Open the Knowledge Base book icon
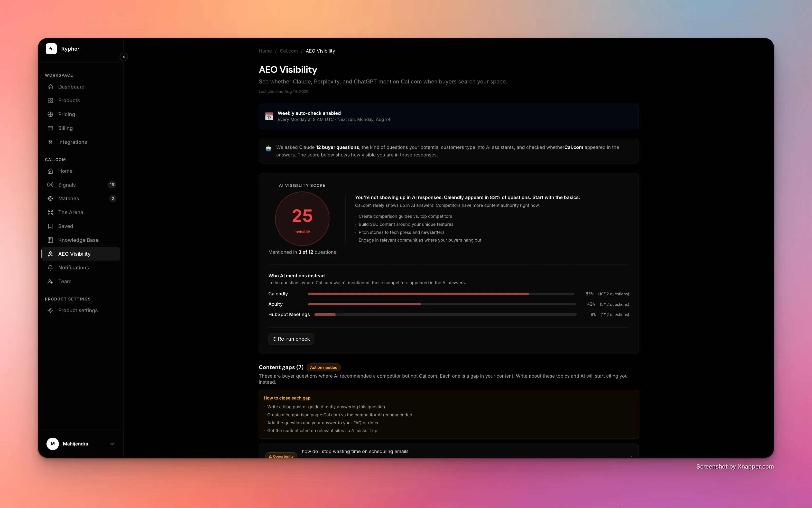812x508 pixels. point(50,240)
